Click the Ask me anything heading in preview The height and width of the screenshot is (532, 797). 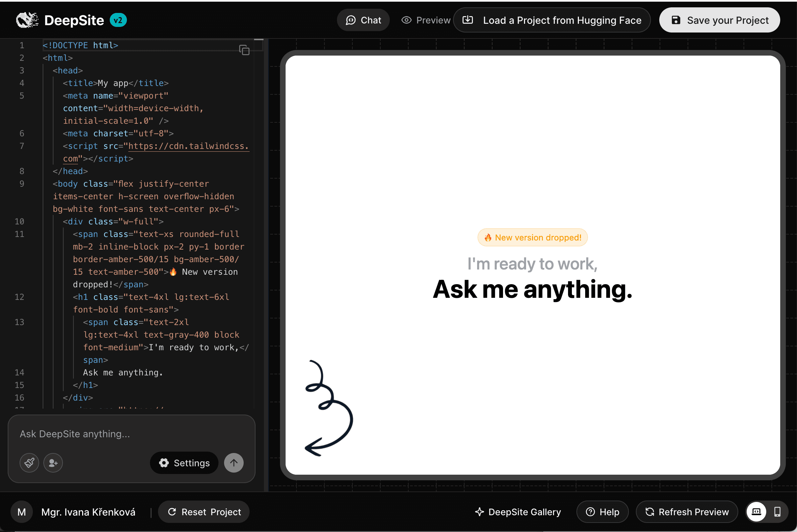pos(532,289)
